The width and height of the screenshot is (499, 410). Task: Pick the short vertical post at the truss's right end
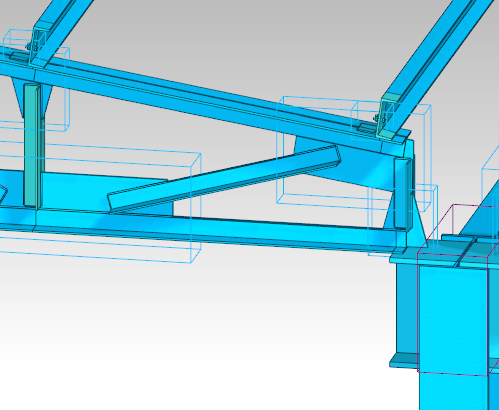403,193
